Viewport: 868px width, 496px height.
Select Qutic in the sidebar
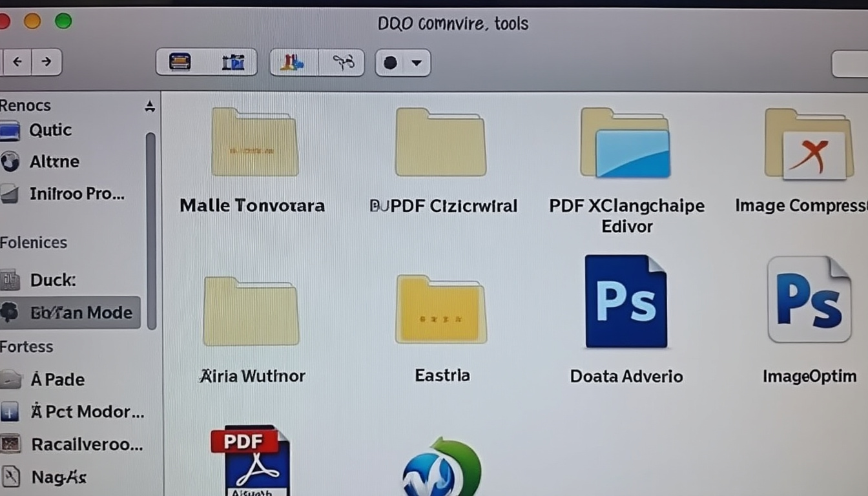50,130
